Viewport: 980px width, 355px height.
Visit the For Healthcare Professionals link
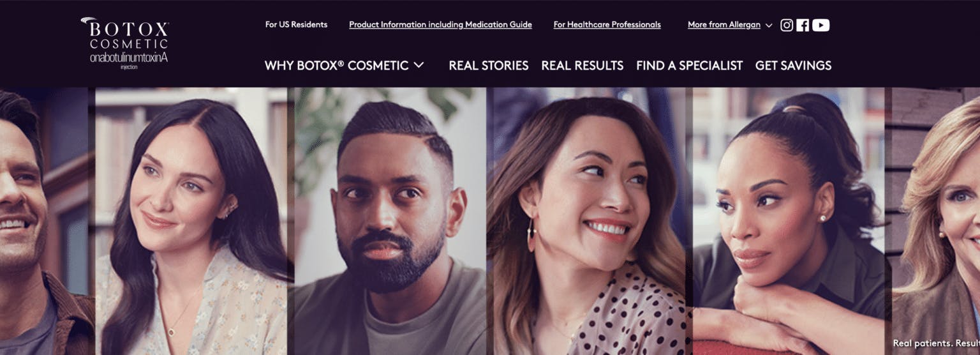click(x=607, y=25)
